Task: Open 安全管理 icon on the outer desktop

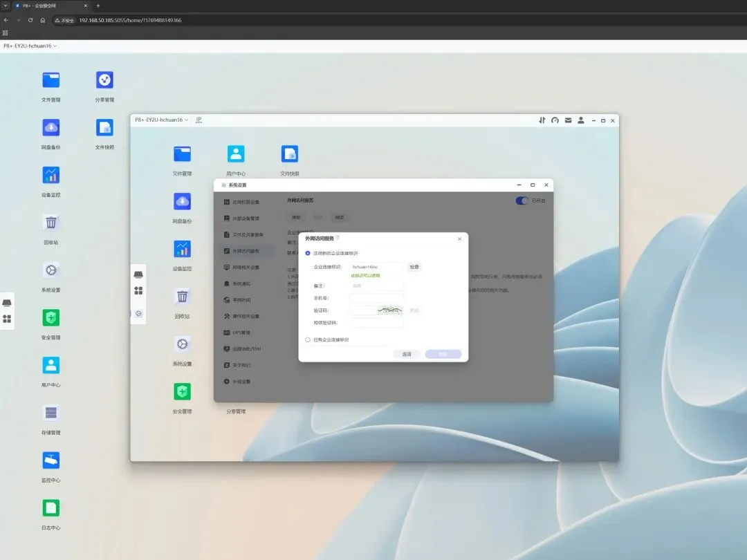Action: [x=51, y=317]
